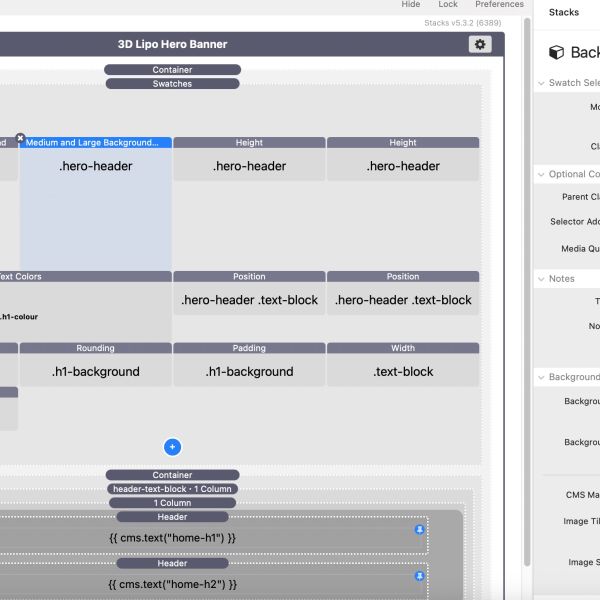The height and width of the screenshot is (600, 600).
Task: Click the editor vertical scrollbar
Action: point(527,291)
